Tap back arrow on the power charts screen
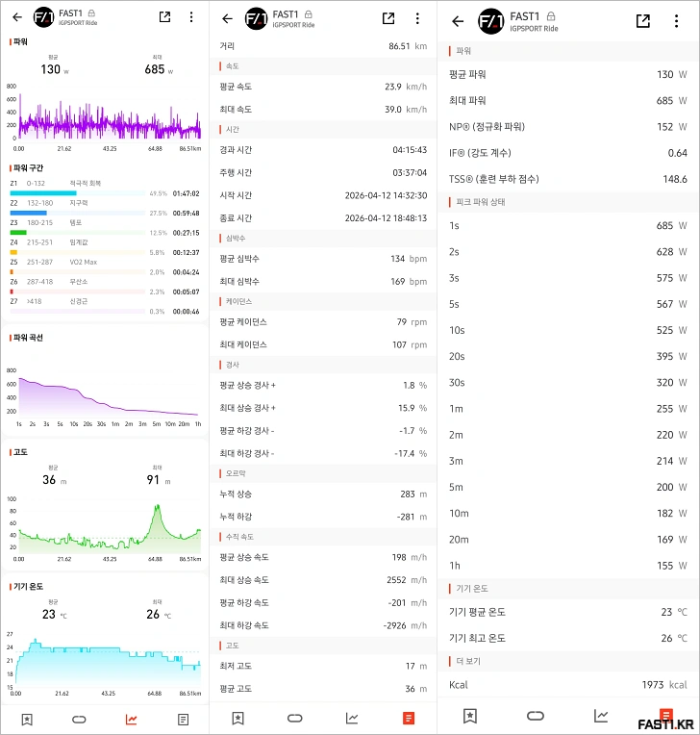This screenshot has width=700, height=735. point(17,17)
